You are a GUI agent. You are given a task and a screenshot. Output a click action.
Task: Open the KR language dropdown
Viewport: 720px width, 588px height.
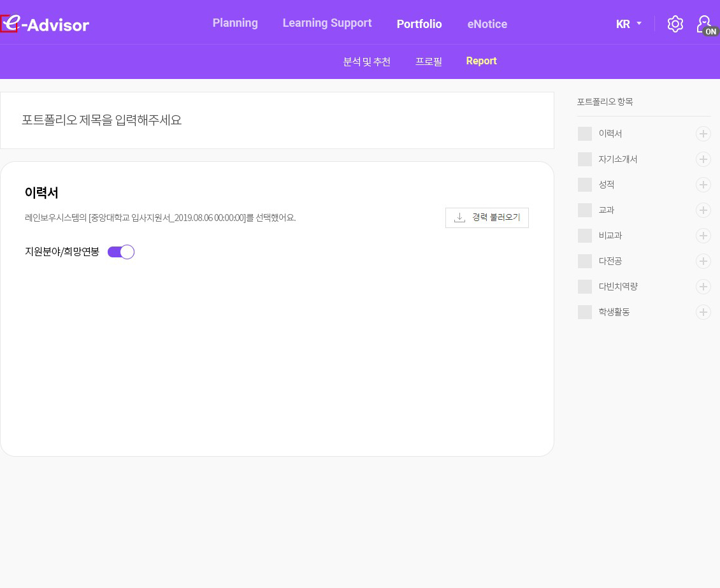click(x=628, y=24)
